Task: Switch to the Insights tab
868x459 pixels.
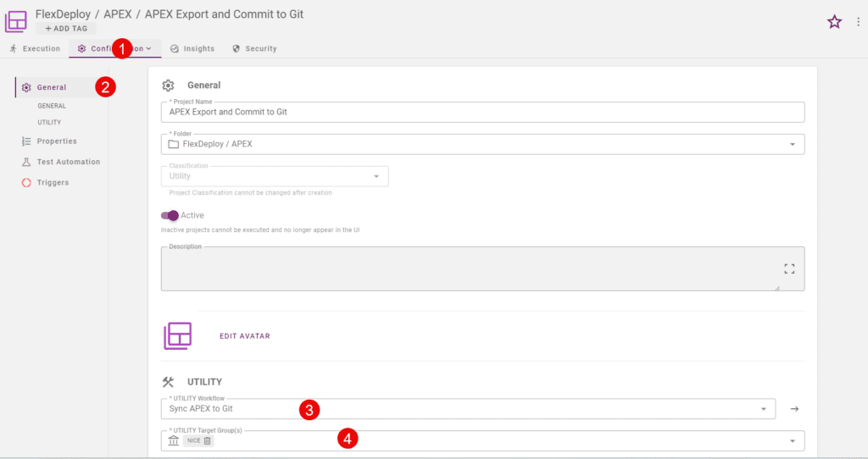Action: tap(192, 48)
